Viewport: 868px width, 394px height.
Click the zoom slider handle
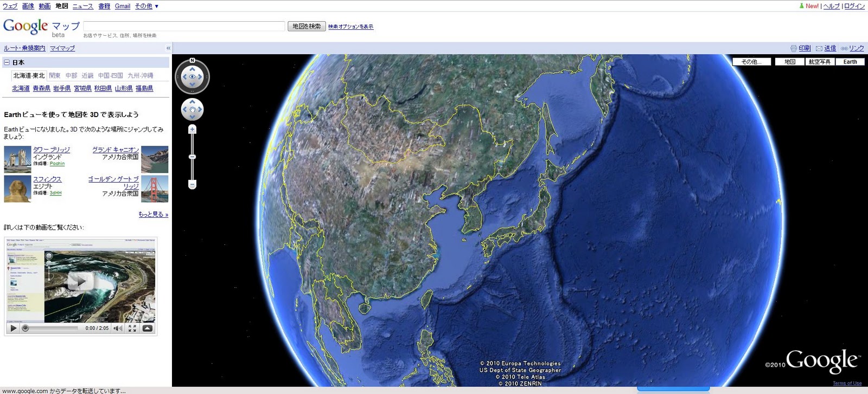[x=192, y=157]
